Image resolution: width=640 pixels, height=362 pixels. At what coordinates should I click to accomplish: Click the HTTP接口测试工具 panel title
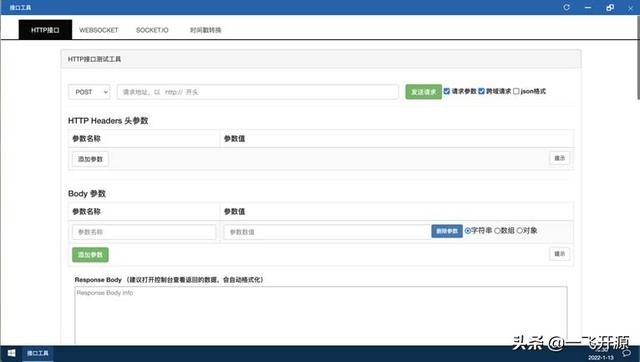[94, 59]
